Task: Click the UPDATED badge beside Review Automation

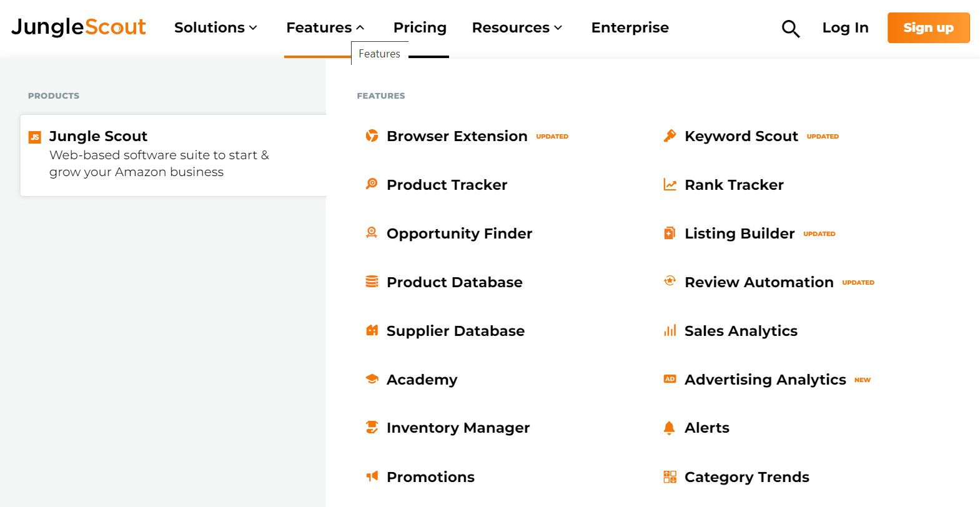Action: [x=858, y=282]
